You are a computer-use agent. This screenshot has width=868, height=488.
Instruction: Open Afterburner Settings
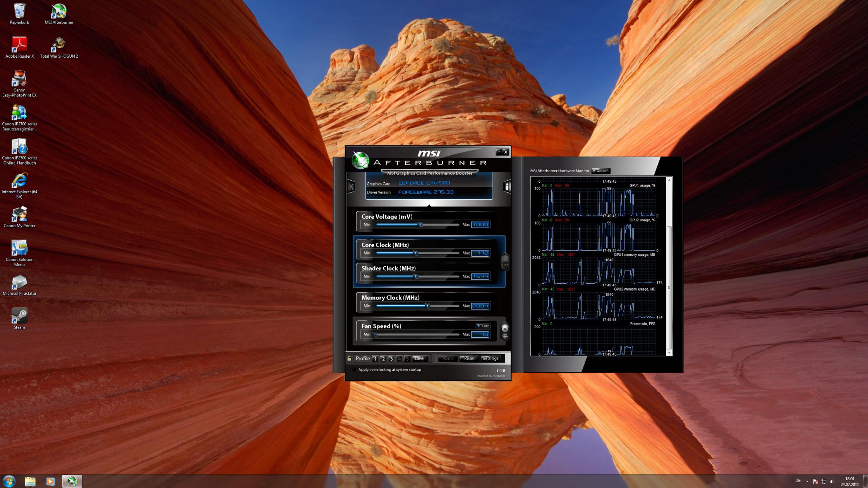tap(490, 358)
